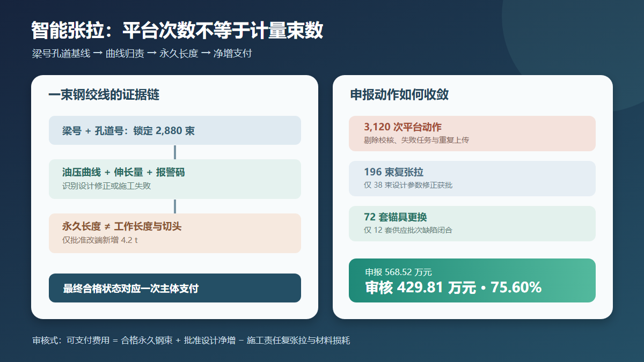Click the heading 一束钢绞线的证据链

pyautogui.click(x=104, y=95)
